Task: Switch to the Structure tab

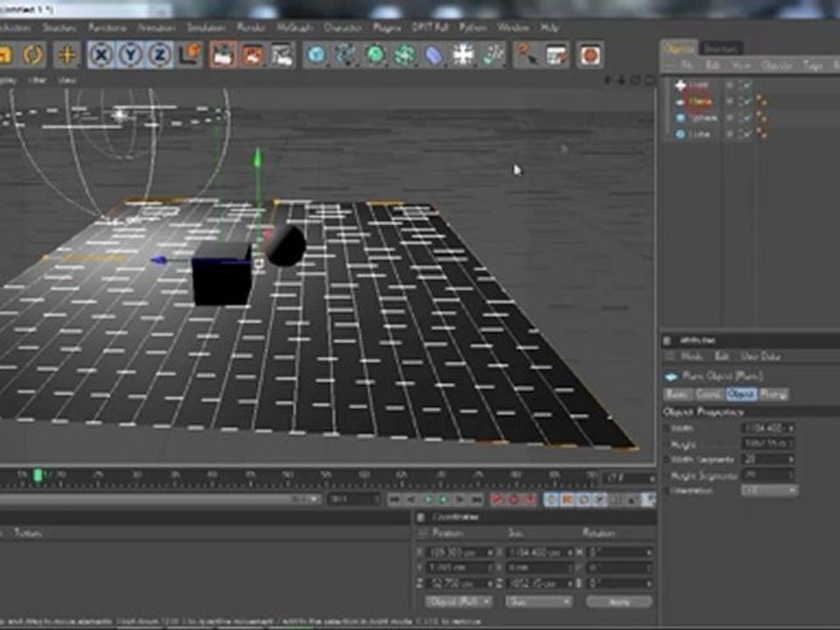Action: pyautogui.click(x=720, y=49)
